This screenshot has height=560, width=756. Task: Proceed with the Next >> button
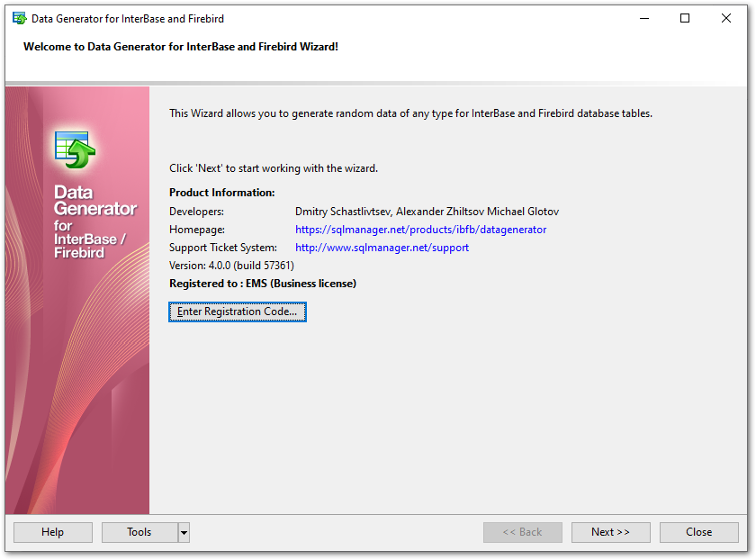pyautogui.click(x=610, y=532)
